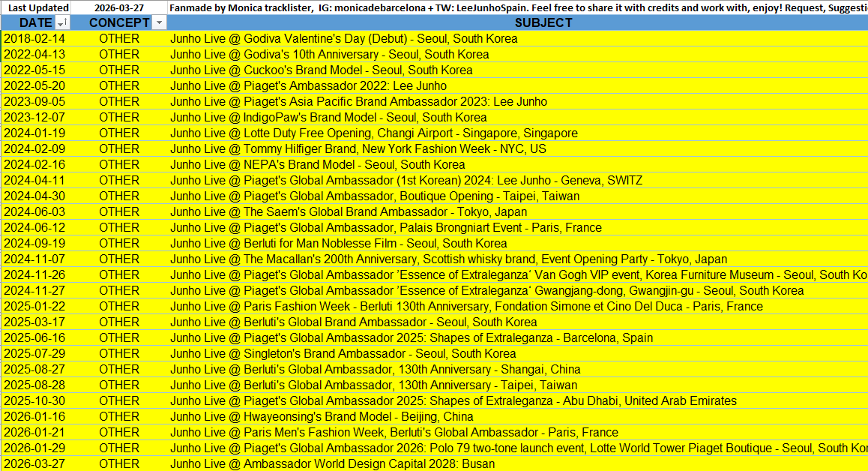
Task: Select date cell 2024-02-09
Action: tap(36, 149)
